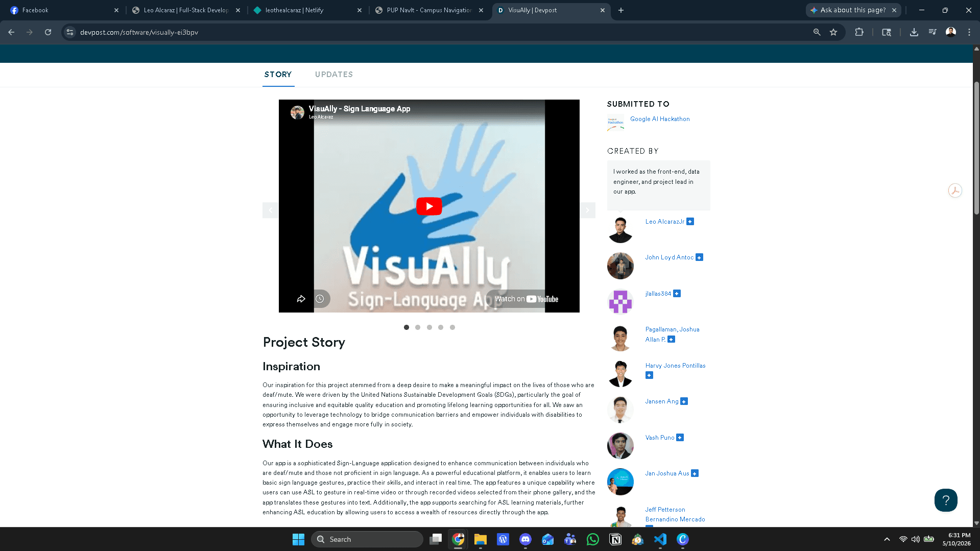This screenshot has width=980, height=551.
Task: Select the fifth gallery dot
Action: (452, 327)
